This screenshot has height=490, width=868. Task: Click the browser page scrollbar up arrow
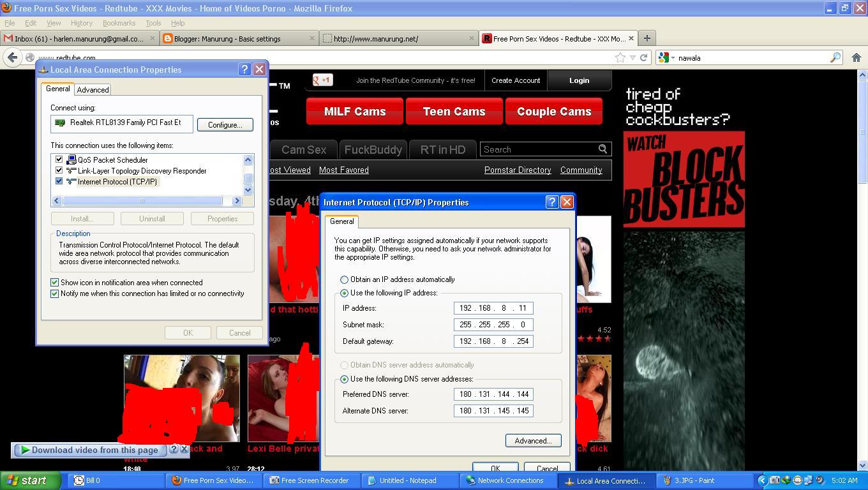click(863, 75)
